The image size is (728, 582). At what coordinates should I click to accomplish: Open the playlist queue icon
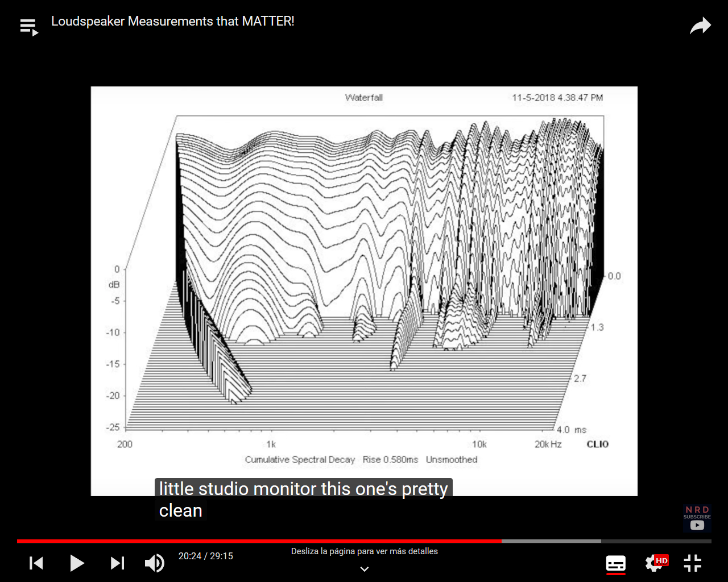28,27
